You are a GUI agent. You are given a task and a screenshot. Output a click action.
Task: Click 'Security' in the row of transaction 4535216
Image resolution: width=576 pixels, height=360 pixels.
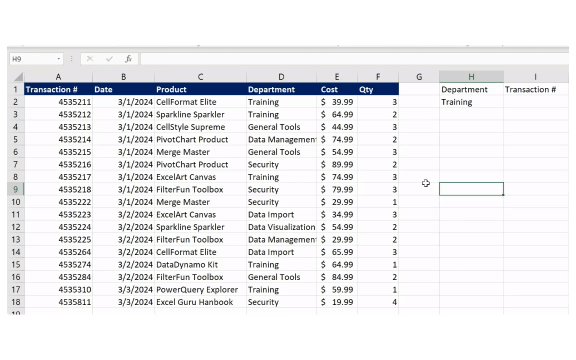pyautogui.click(x=281, y=164)
